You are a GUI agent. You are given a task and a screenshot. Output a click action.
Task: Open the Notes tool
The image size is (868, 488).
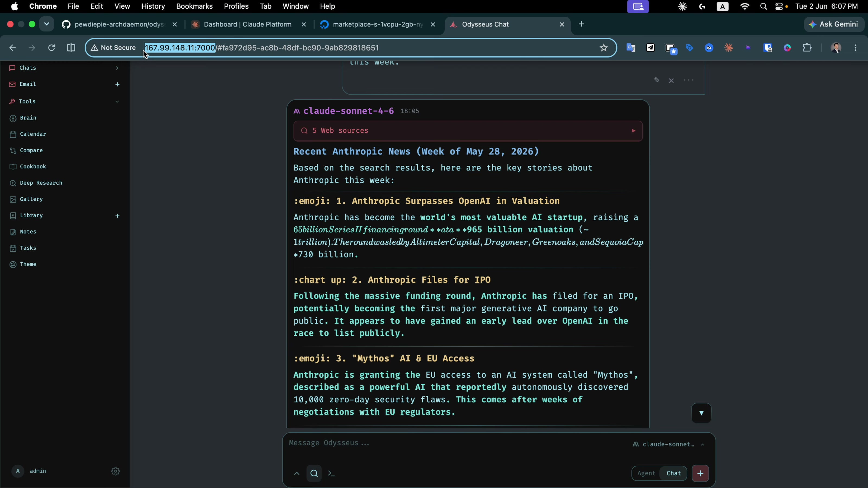(28, 232)
